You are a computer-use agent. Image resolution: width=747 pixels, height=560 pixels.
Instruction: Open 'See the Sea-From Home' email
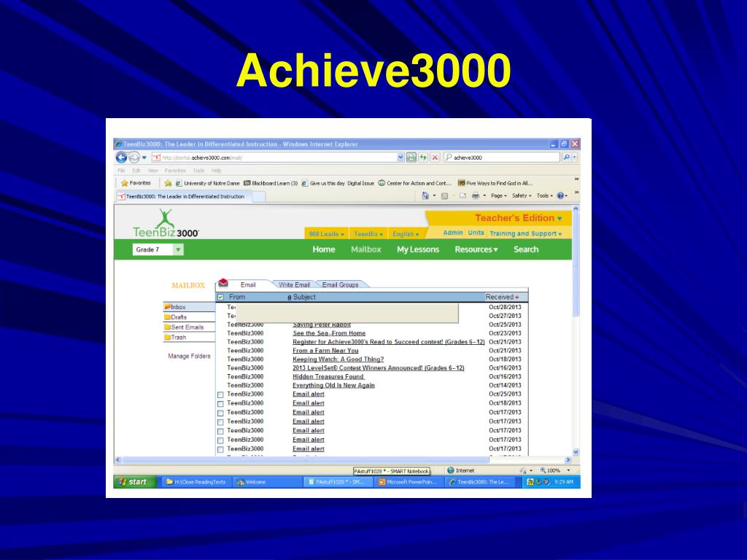[x=329, y=333]
